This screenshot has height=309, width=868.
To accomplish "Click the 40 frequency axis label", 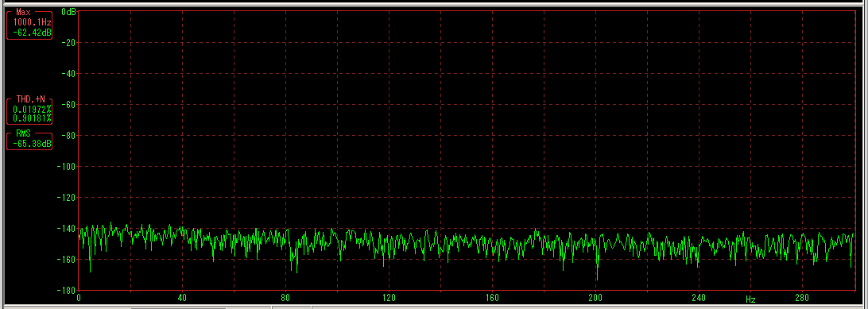I will tap(181, 297).
